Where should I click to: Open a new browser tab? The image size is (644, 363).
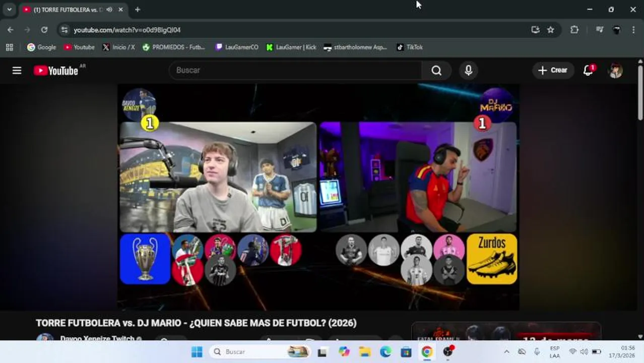(138, 10)
